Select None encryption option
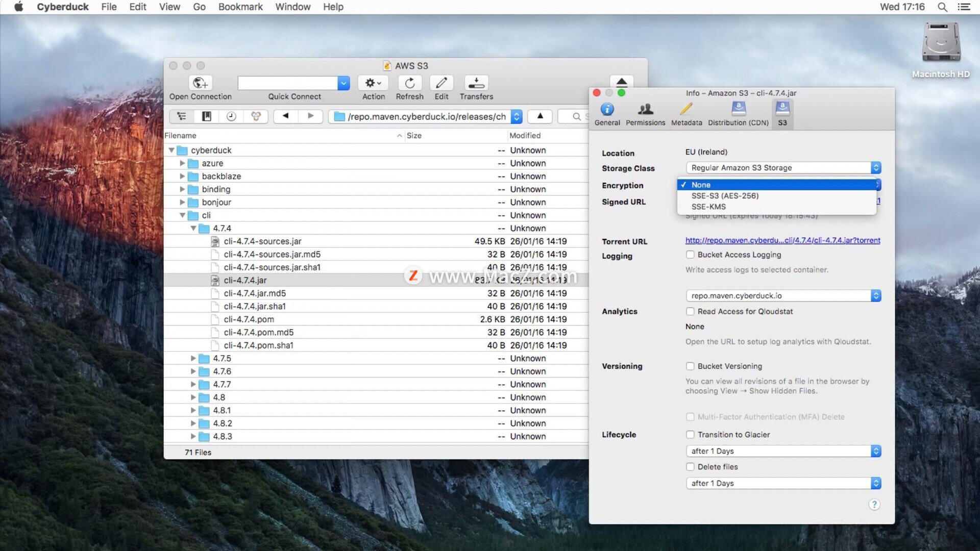This screenshot has width=980, height=551. coord(777,185)
